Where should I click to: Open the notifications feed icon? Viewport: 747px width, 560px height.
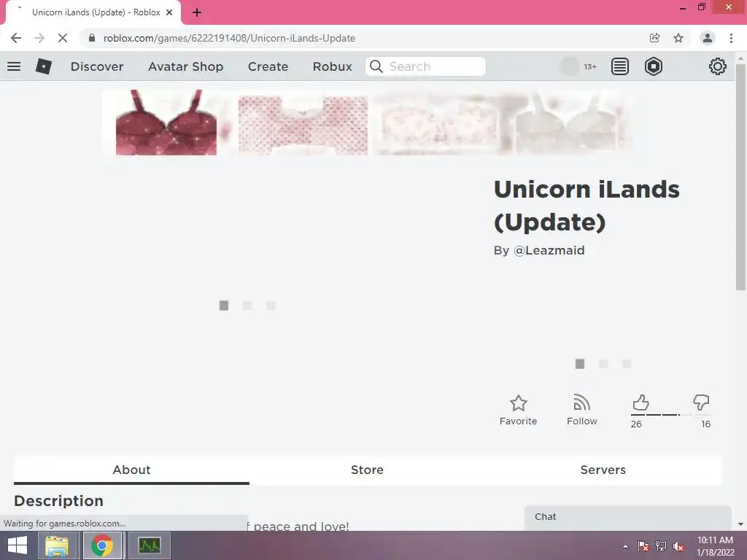click(620, 66)
